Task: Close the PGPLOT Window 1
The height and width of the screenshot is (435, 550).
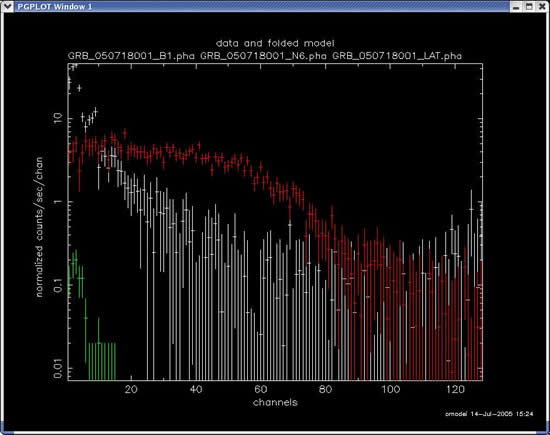Action: pyautogui.click(x=542, y=7)
